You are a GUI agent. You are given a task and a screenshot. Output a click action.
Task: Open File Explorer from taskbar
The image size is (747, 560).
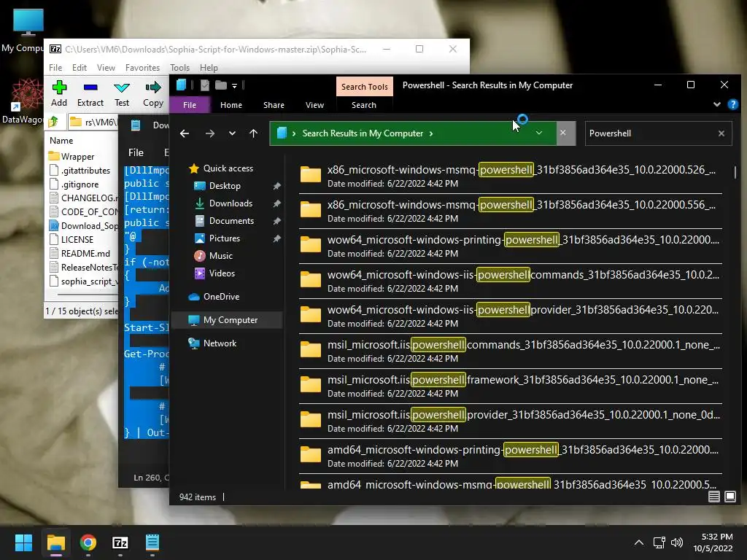tap(55, 542)
